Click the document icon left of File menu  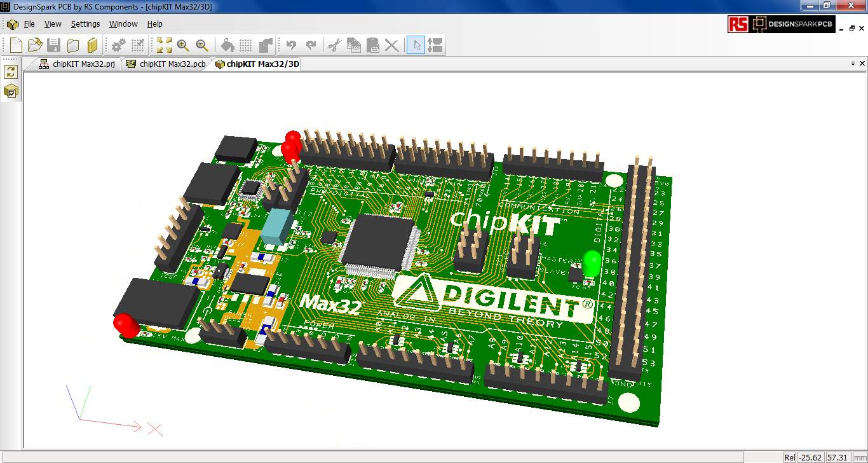[x=12, y=24]
